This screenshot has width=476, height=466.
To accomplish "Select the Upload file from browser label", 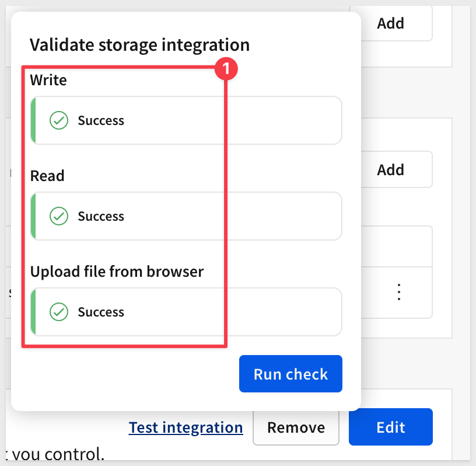I will pyautogui.click(x=117, y=272).
